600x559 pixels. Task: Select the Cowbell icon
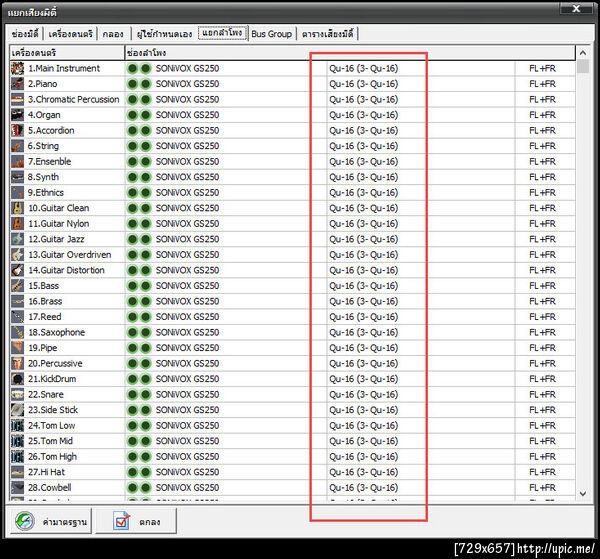pyautogui.click(x=17, y=487)
